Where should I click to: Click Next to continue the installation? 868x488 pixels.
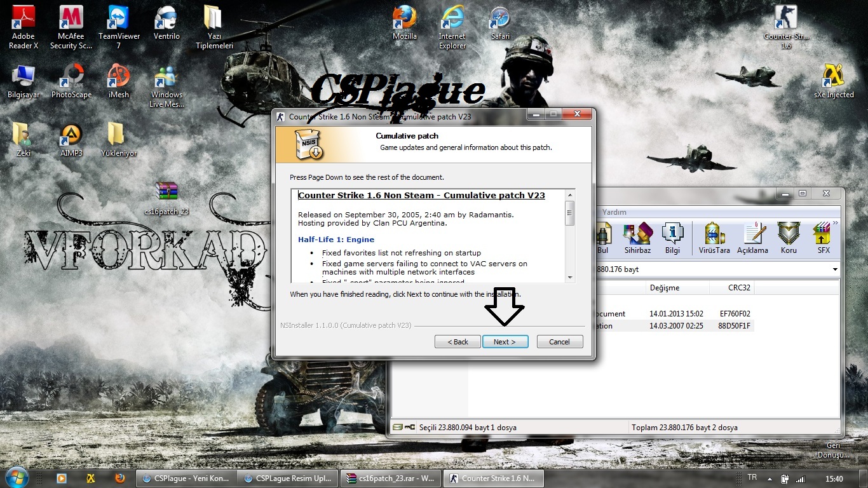point(505,342)
